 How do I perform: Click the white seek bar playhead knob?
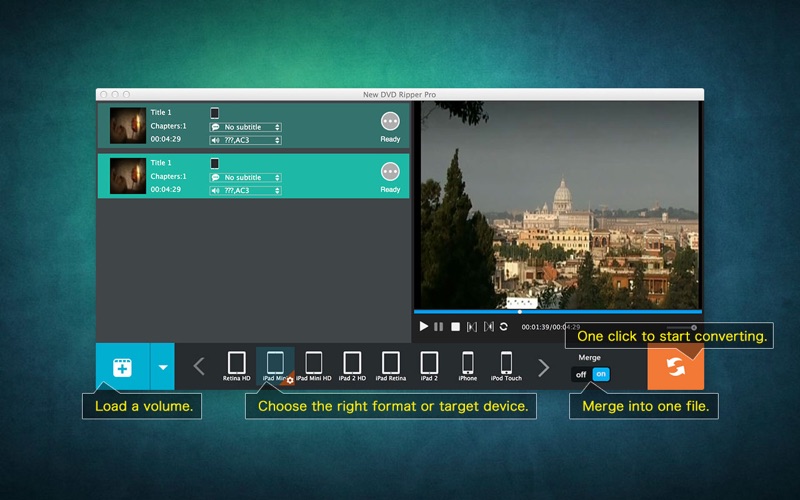(x=520, y=312)
